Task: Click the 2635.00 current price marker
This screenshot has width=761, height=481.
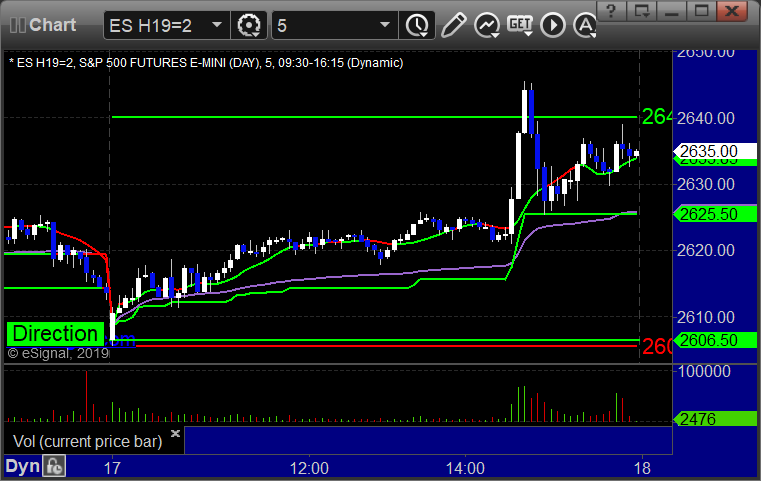Action: tap(714, 151)
